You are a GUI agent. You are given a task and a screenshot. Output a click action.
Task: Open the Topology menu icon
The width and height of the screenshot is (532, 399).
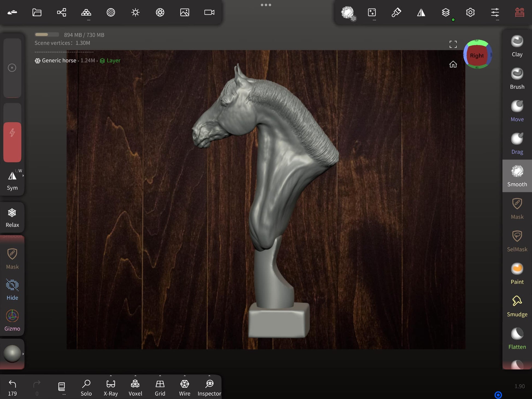(86, 13)
